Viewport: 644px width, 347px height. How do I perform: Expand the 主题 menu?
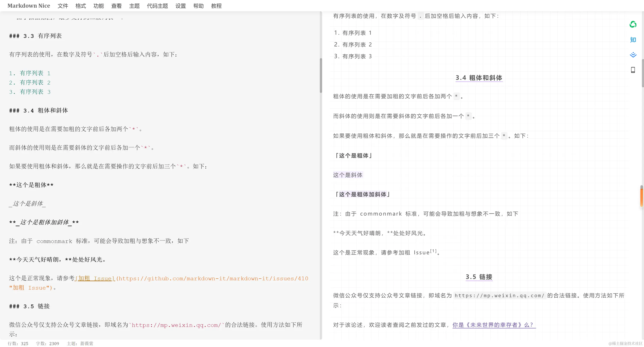(134, 6)
